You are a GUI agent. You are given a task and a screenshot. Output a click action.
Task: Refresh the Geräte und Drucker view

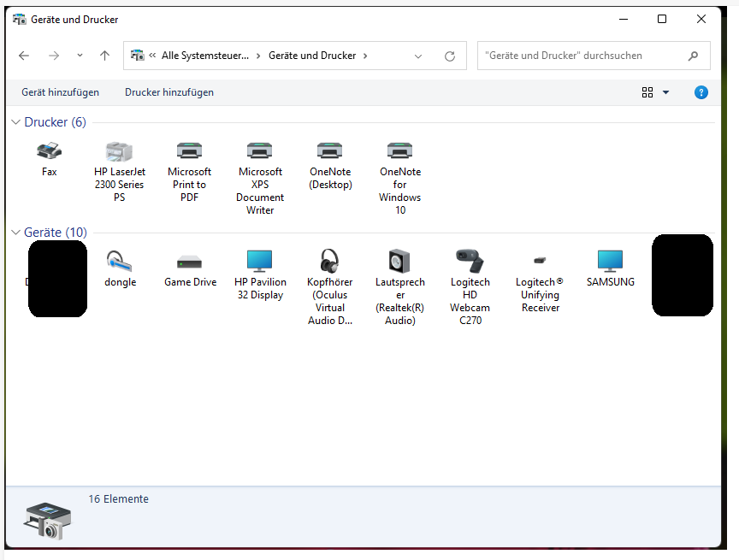[x=450, y=56]
